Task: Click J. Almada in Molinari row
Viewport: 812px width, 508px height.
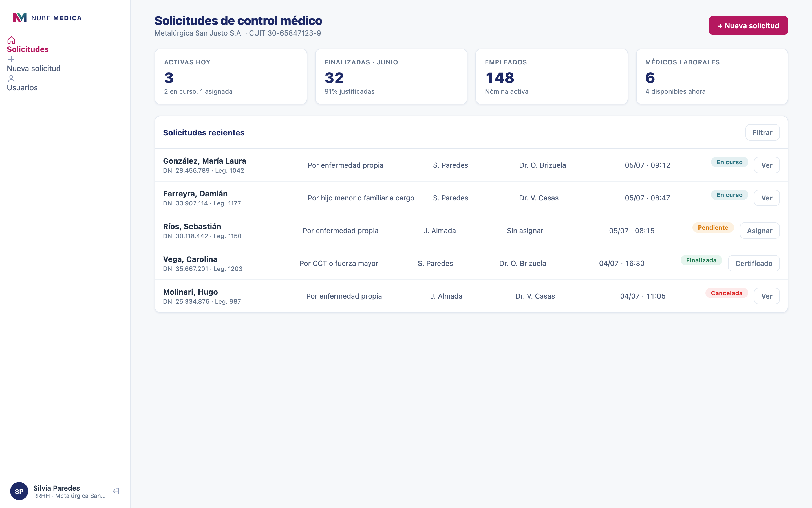Action: [446, 296]
